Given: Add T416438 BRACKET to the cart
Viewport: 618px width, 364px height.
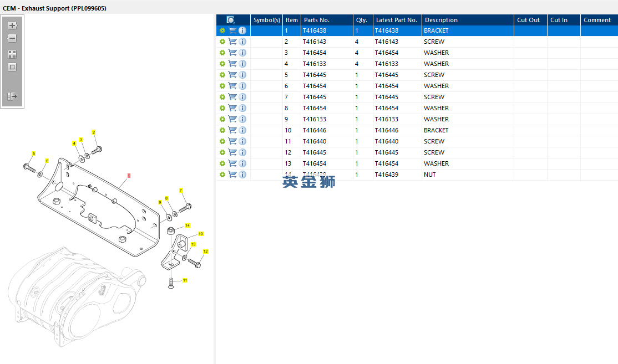Looking at the screenshot, I should tap(232, 30).
